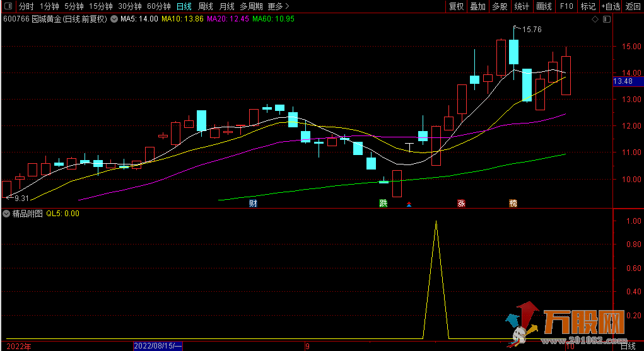Click the 涨 marker below the candles
Screen dimensions: 644x351
(461, 203)
